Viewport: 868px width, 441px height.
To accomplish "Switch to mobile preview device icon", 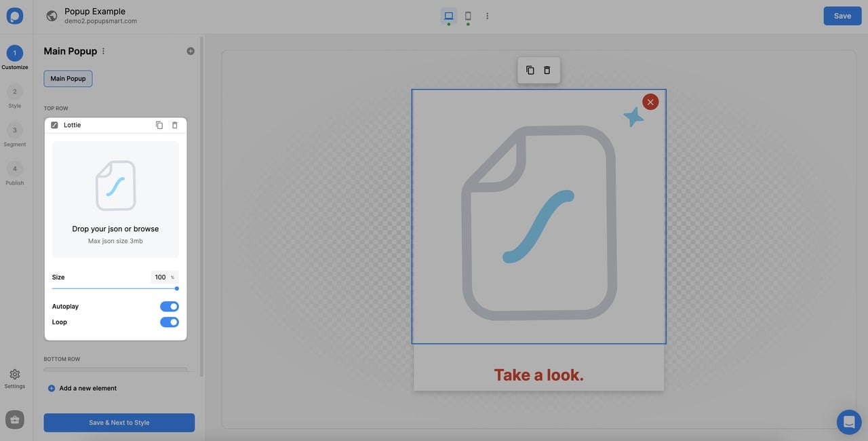I will pos(468,16).
